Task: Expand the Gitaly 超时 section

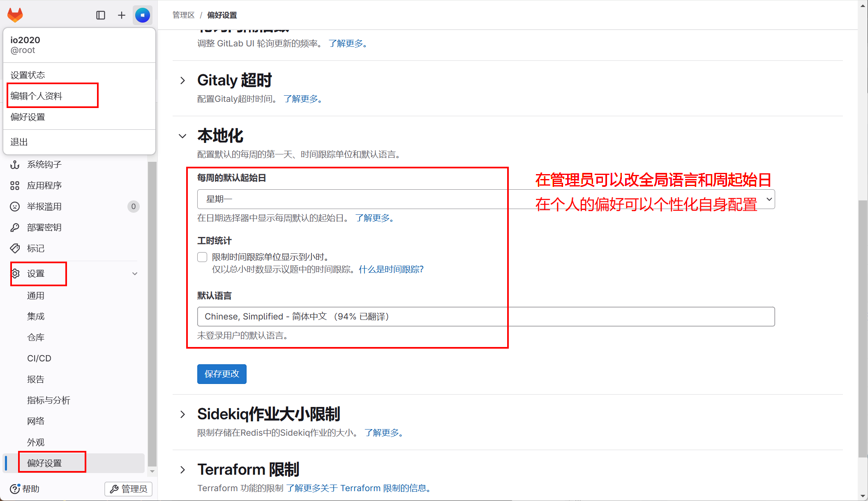Action: click(x=183, y=80)
